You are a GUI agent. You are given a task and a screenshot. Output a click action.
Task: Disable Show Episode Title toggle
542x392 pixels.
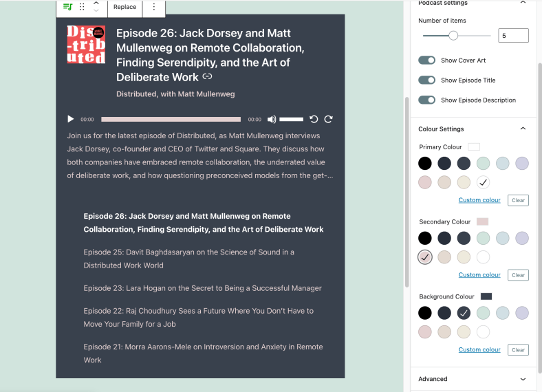coord(427,80)
